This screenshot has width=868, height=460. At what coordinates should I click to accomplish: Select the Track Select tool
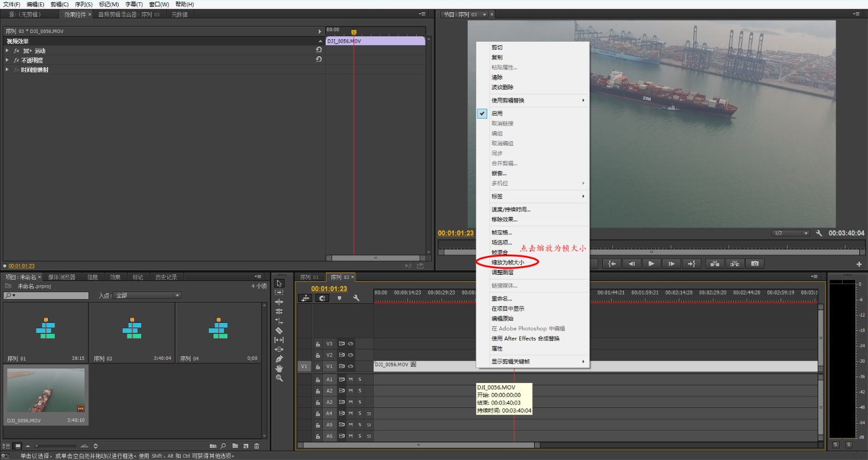(279, 293)
